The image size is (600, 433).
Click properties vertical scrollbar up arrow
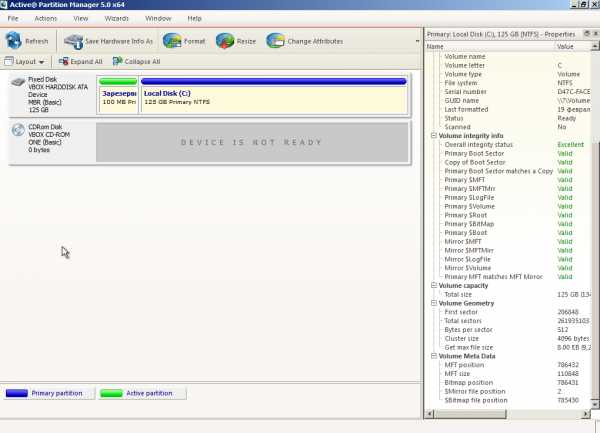(x=595, y=46)
